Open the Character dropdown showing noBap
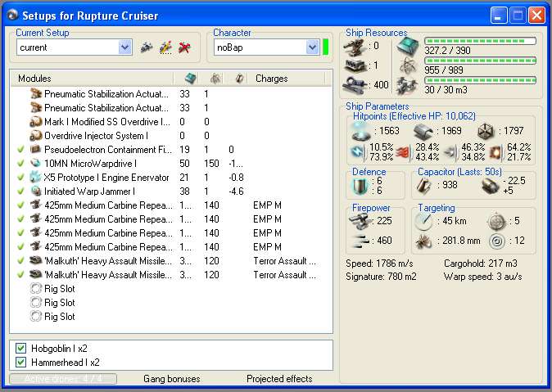Viewport: 552px width, 392px height. click(x=311, y=47)
